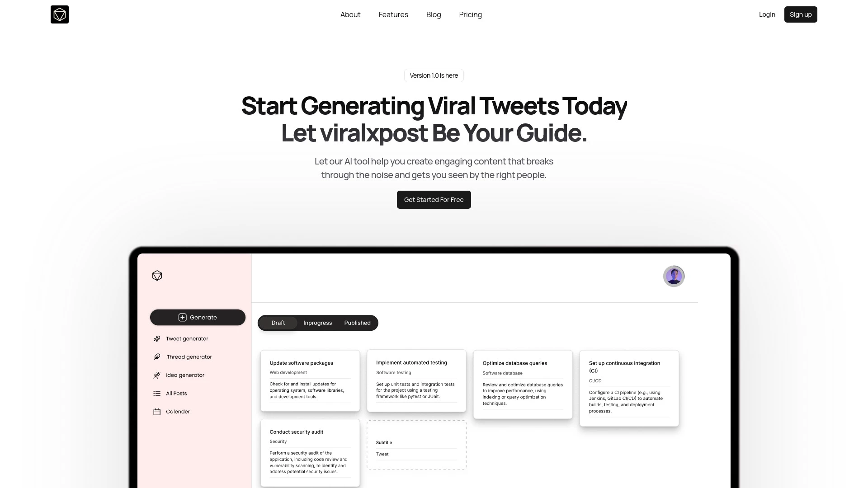
Task: Click the Version 1.0 badge toggle
Action: pos(434,75)
